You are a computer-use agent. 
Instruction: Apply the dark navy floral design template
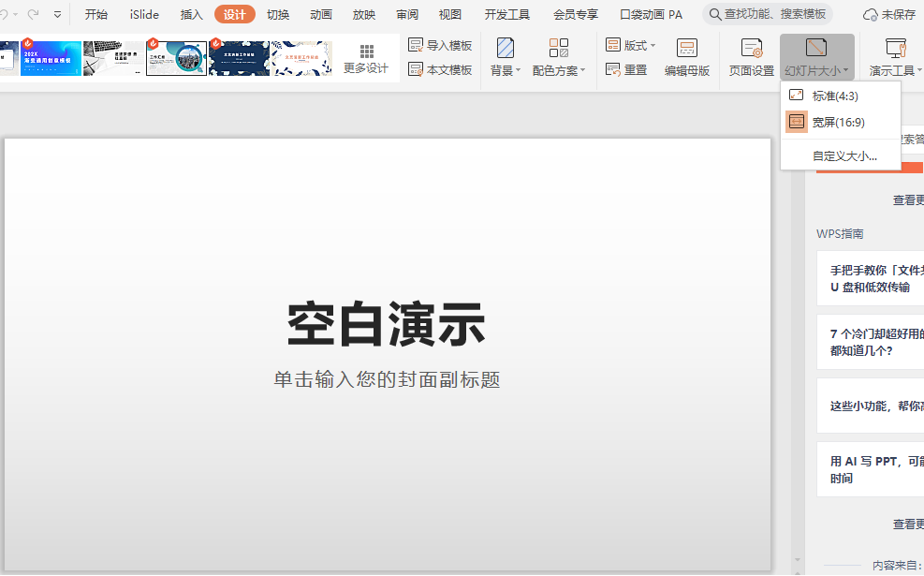[x=239, y=58]
